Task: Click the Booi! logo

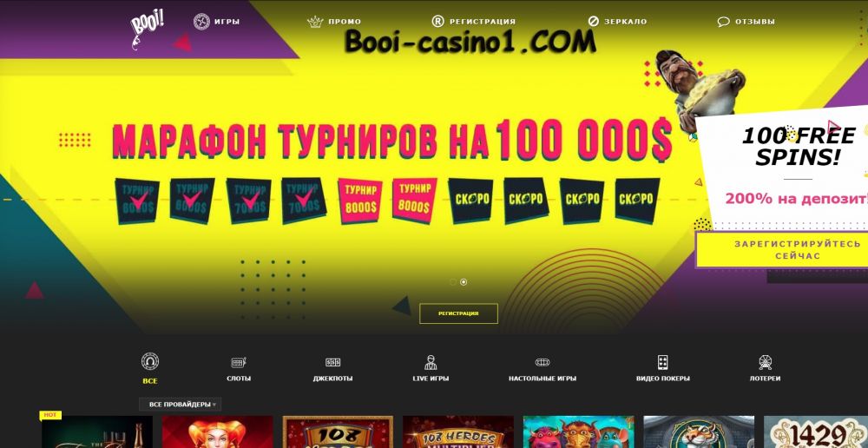Action: point(147,30)
